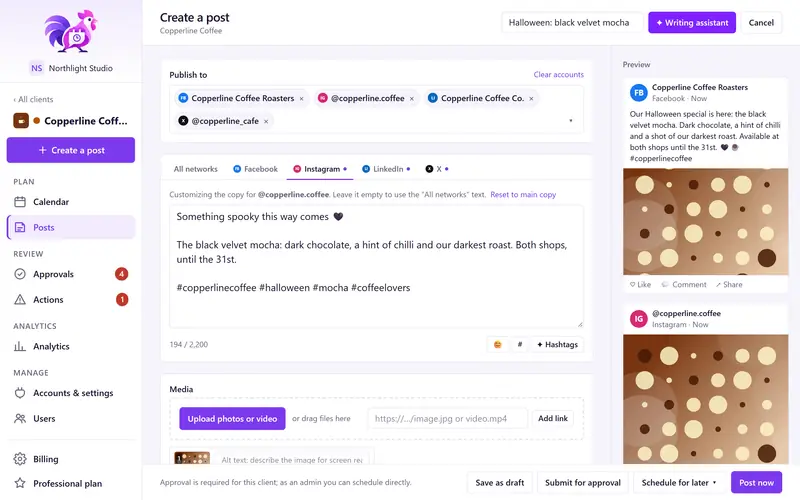Viewport: 800px width, 500px height.
Task: Click Reset to main copy link
Action: pos(523,194)
